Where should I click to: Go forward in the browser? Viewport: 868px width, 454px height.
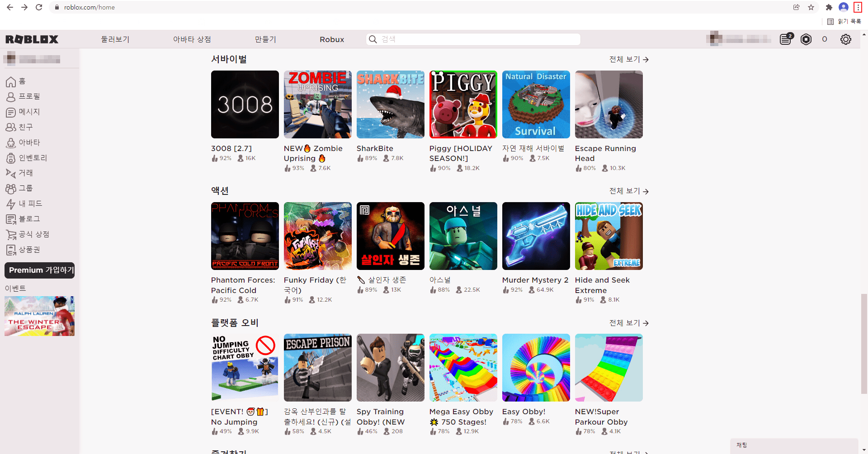pos(24,7)
